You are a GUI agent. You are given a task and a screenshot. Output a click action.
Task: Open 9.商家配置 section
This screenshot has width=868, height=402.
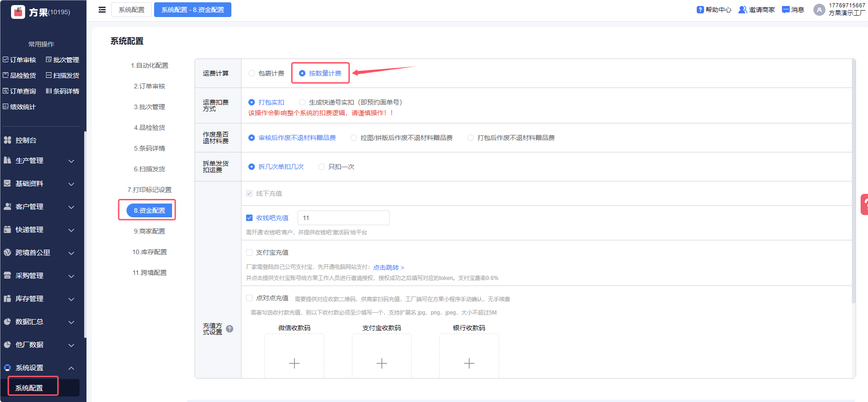coord(149,231)
